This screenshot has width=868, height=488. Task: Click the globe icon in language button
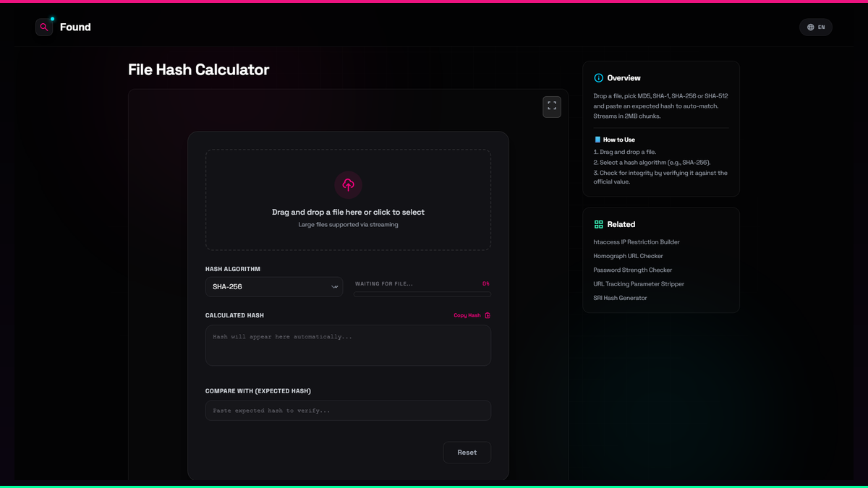(x=810, y=27)
